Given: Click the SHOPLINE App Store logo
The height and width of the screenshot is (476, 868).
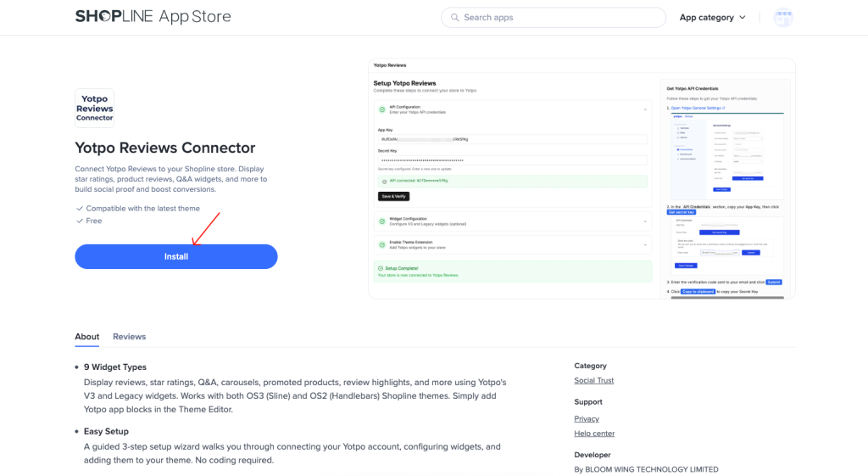Looking at the screenshot, I should pos(153,17).
